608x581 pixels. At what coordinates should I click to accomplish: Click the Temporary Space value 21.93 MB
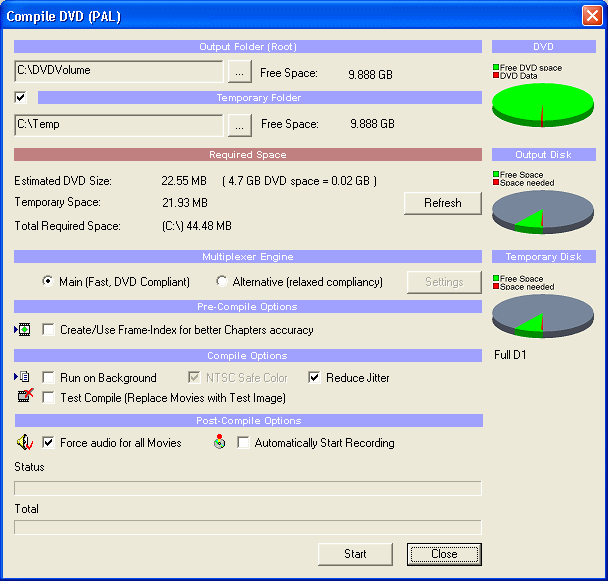(x=185, y=202)
